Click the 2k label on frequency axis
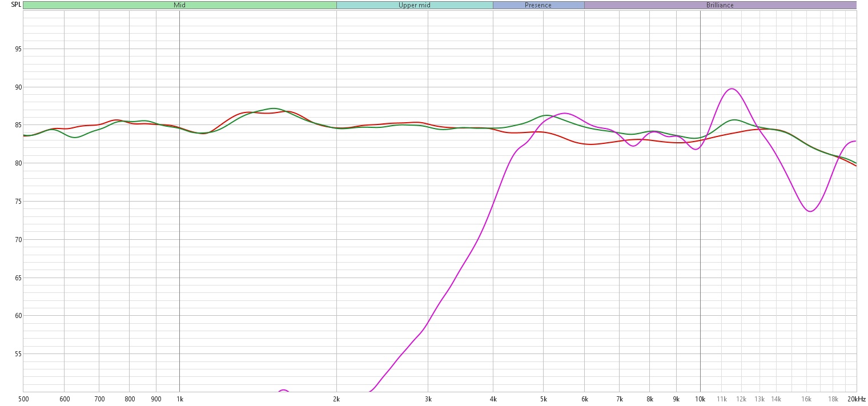This screenshot has height=406, width=868. (x=336, y=399)
